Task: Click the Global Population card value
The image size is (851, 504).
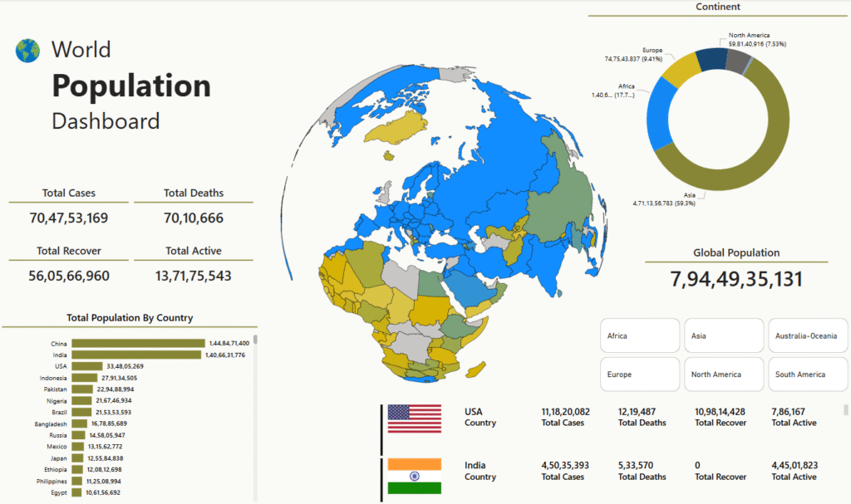Action: pyautogui.click(x=736, y=279)
